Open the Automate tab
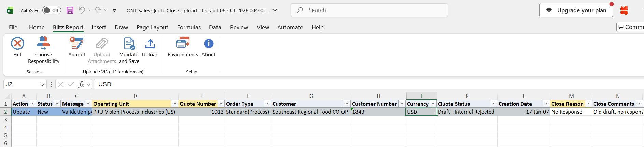The image size is (644, 147). point(290,27)
